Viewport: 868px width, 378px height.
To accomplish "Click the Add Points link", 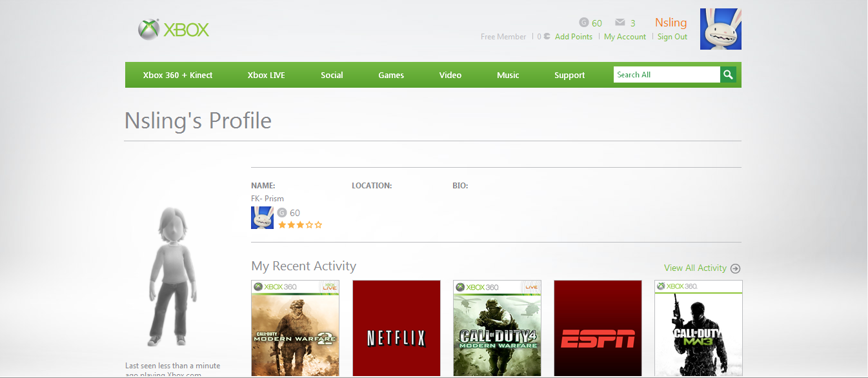I will tap(574, 37).
